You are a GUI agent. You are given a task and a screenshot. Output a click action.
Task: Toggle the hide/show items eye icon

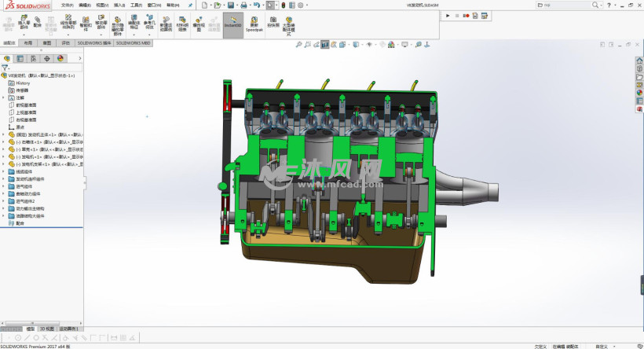click(x=371, y=45)
